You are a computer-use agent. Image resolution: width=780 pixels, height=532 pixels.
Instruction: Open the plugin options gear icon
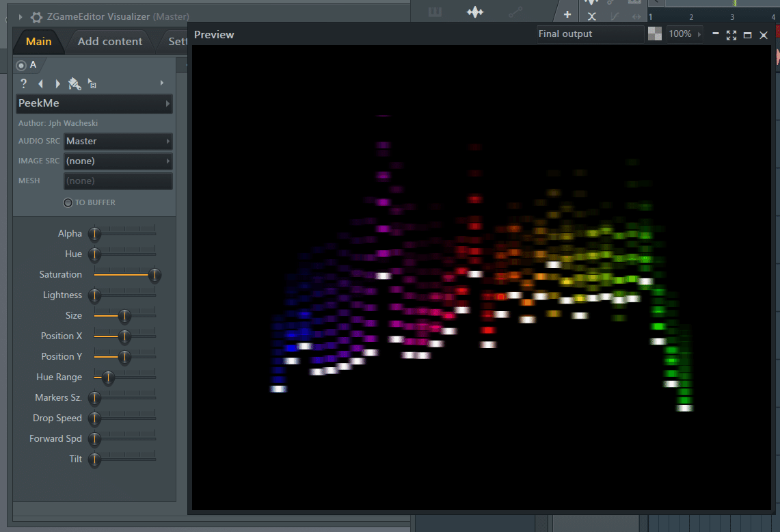point(36,17)
